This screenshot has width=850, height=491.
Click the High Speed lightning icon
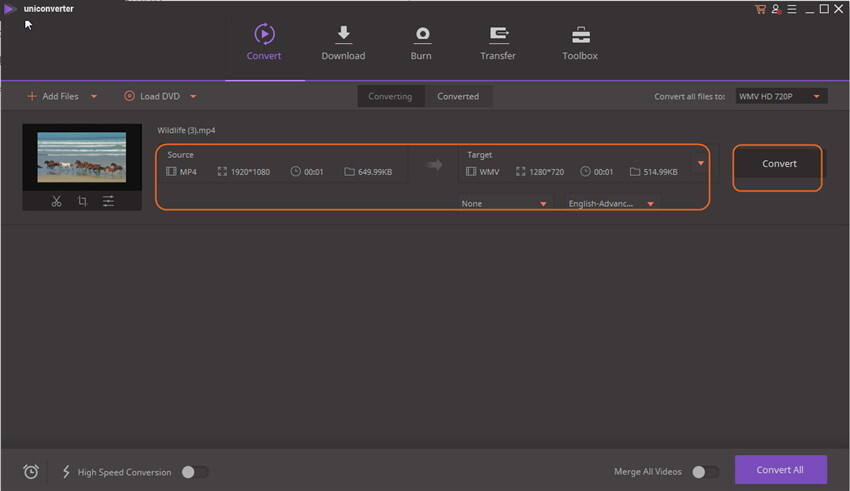pyautogui.click(x=66, y=472)
